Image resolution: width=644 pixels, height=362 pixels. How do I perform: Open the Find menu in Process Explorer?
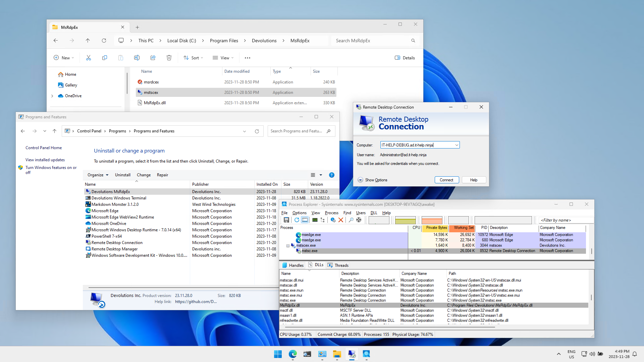tap(347, 213)
